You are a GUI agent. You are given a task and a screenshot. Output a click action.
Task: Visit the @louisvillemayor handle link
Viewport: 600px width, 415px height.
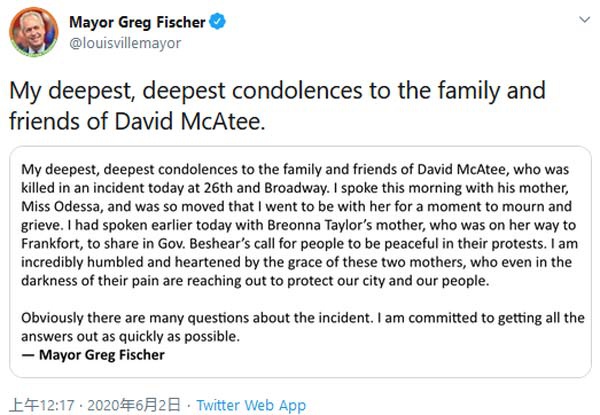tap(125, 43)
